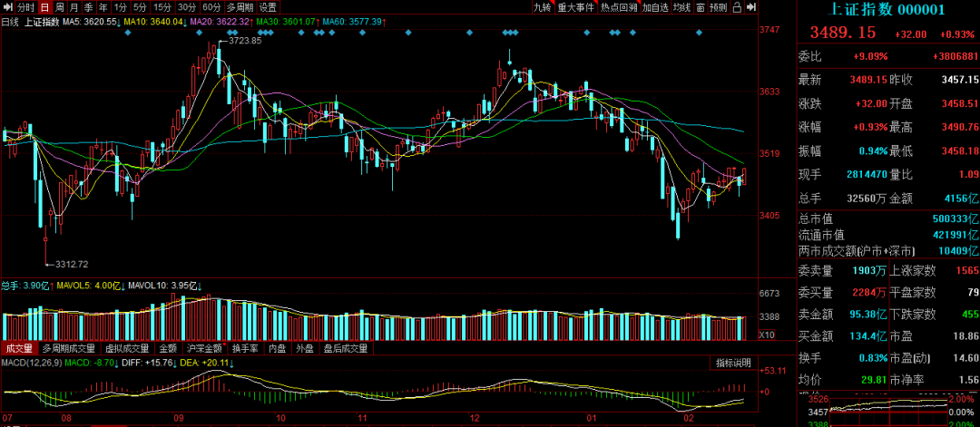This screenshot has width=980, height=427.
Task: Click the MA10 value label
Action: tap(156, 22)
